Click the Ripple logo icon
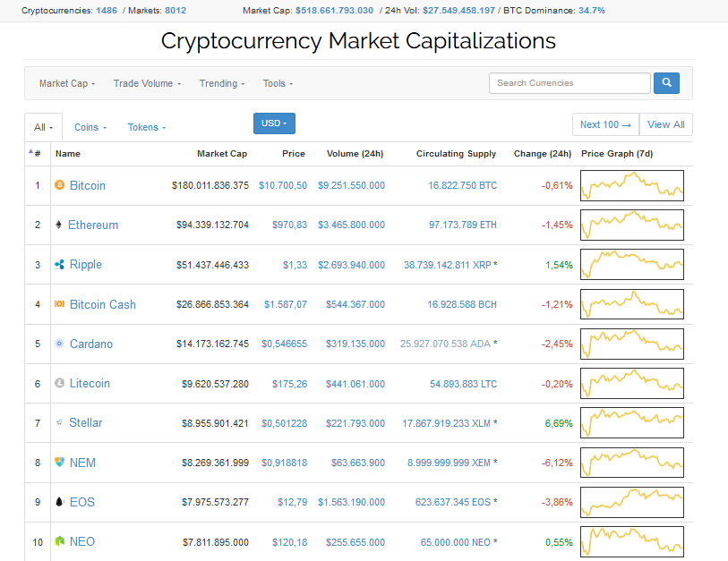The width and height of the screenshot is (728, 561). point(59,265)
